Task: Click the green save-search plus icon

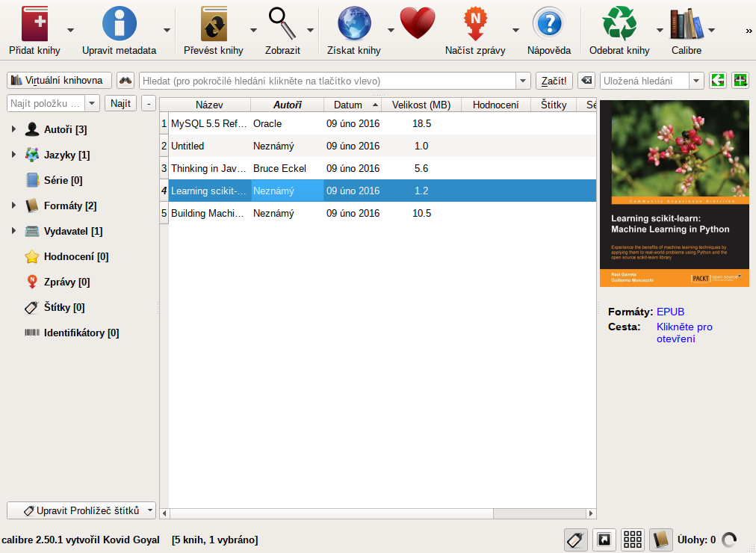Action: pyautogui.click(x=740, y=81)
